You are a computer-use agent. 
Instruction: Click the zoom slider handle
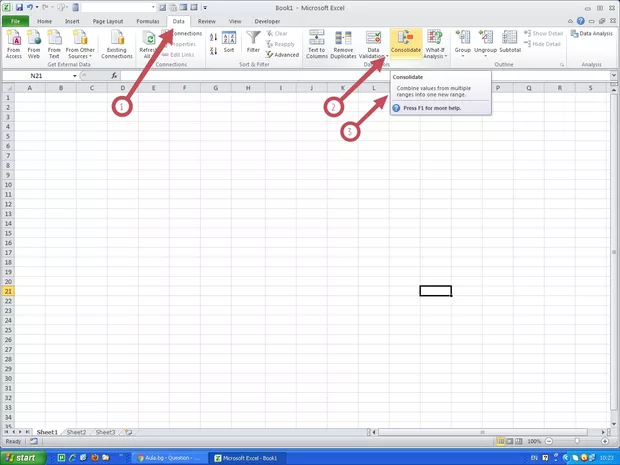tap(577, 441)
